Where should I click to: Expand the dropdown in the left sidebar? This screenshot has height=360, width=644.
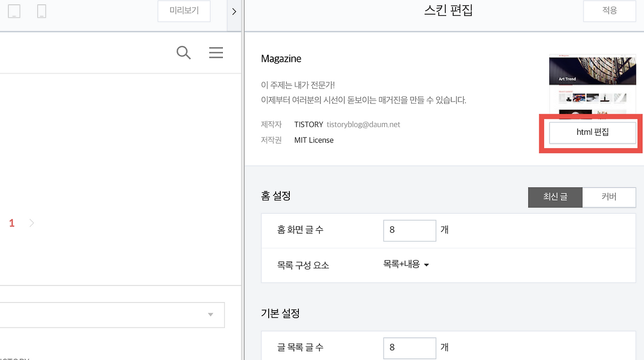[x=210, y=315]
